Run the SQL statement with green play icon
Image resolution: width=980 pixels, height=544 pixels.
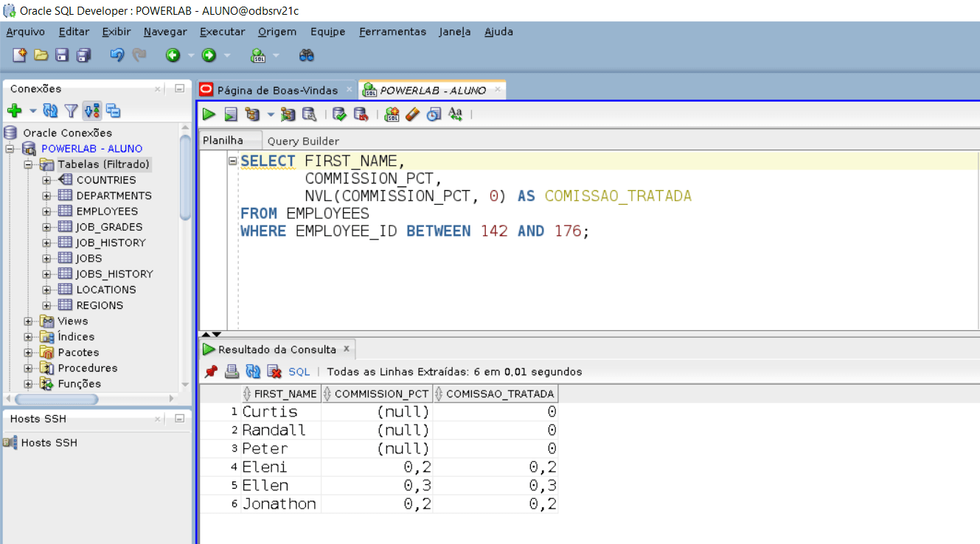coord(209,114)
